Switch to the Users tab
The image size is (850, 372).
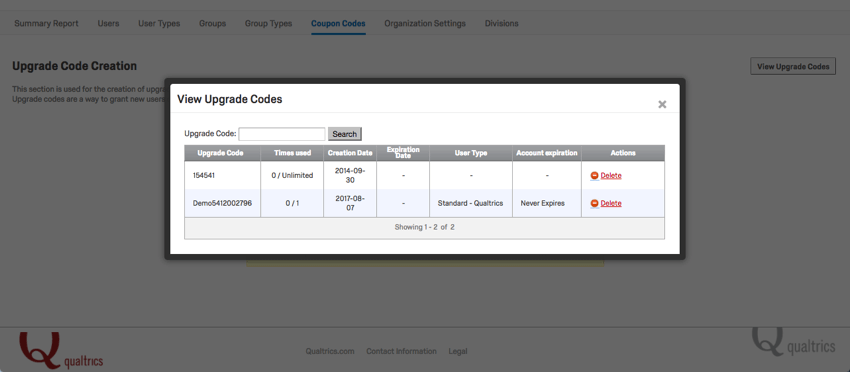point(108,23)
